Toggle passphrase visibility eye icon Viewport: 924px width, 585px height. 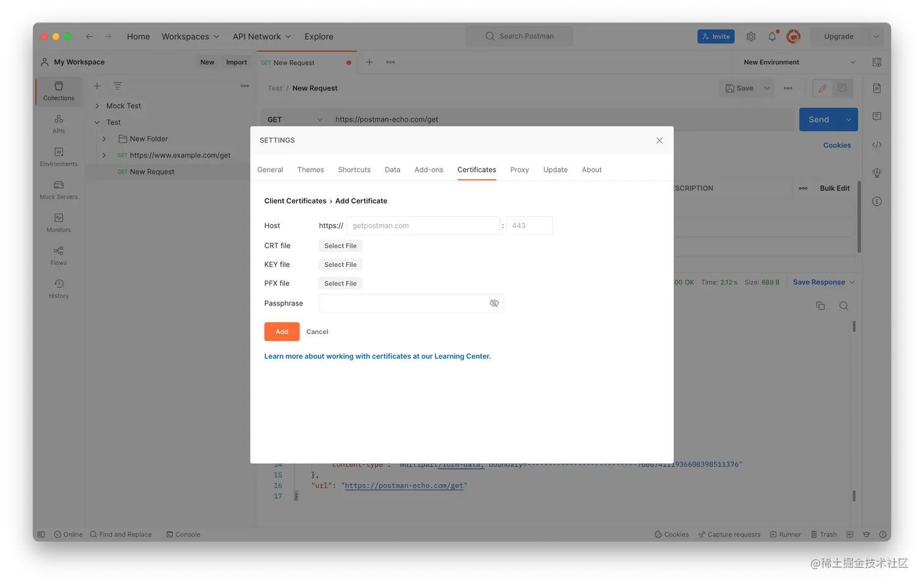[494, 303]
